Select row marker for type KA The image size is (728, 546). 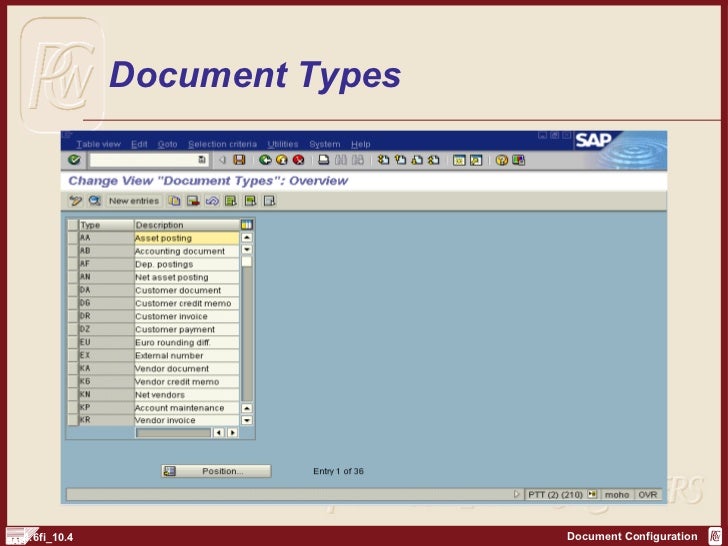72,368
